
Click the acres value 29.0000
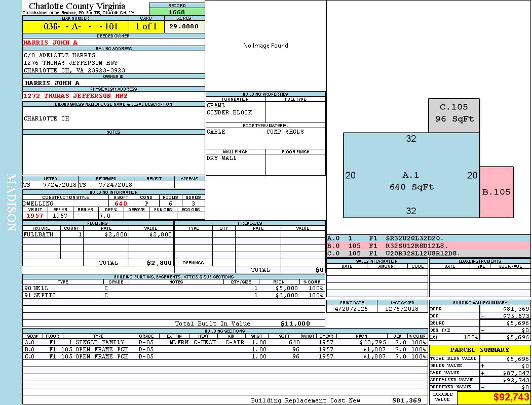pos(184,27)
